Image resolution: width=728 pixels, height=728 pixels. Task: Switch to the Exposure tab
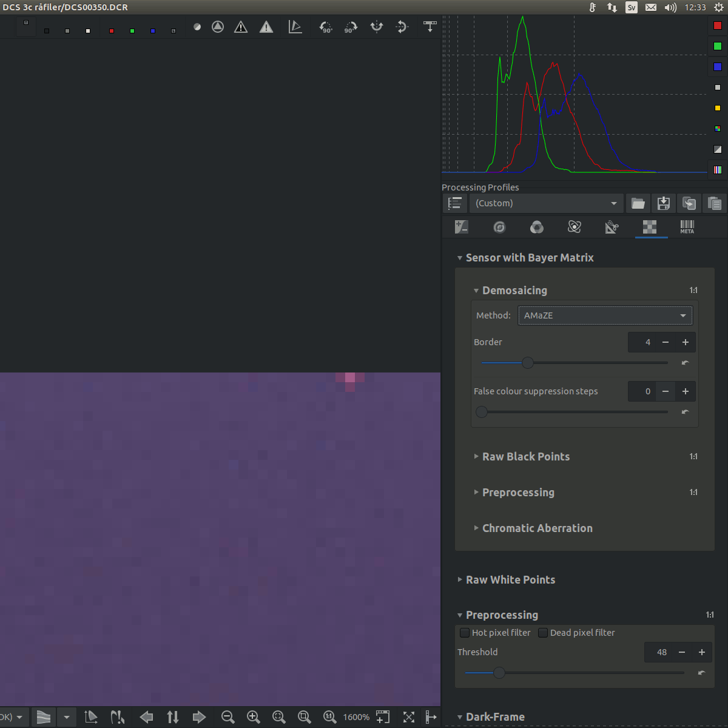(x=461, y=227)
